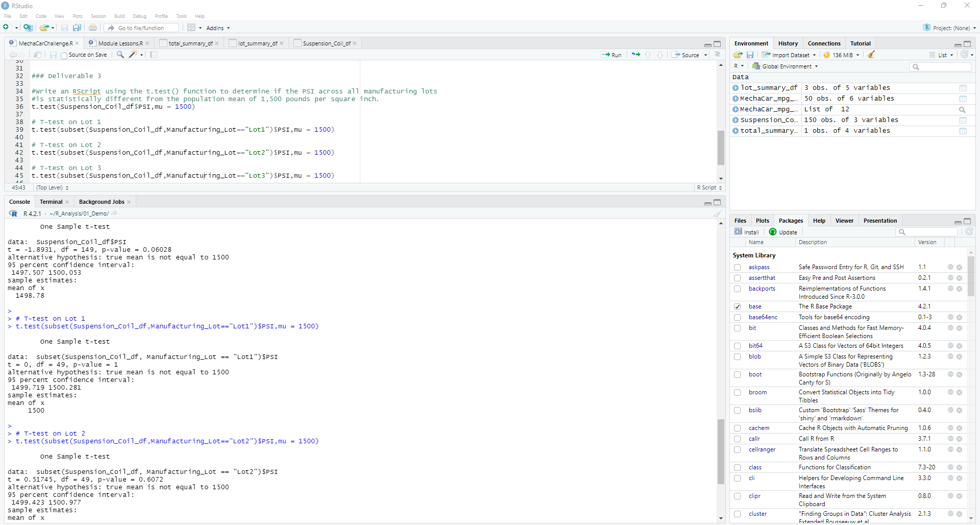980x525 pixels.
Task: Open the Addins dropdown
Action: click(218, 28)
